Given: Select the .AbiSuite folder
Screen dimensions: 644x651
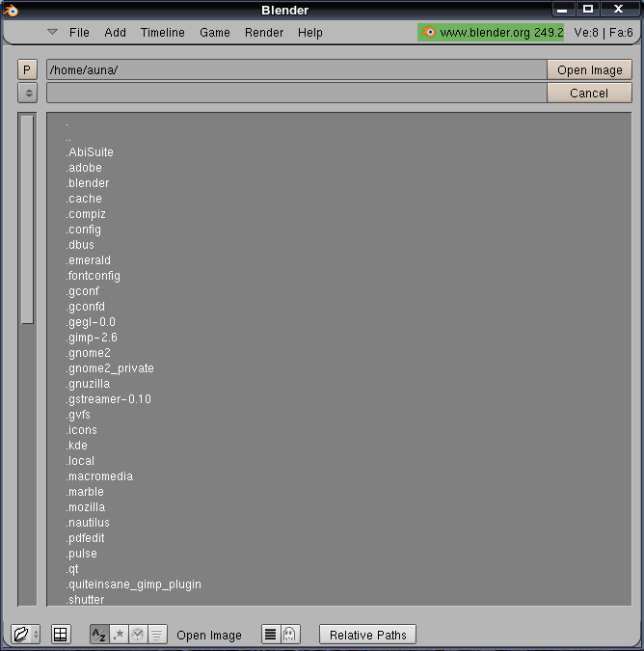Looking at the screenshot, I should pyautogui.click(x=90, y=152).
